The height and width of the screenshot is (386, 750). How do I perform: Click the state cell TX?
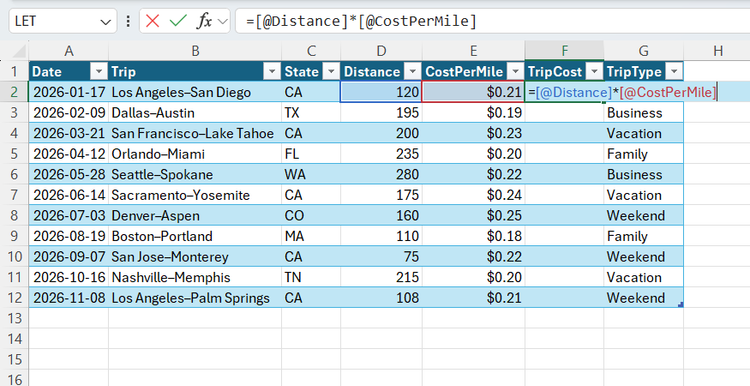pos(311,113)
